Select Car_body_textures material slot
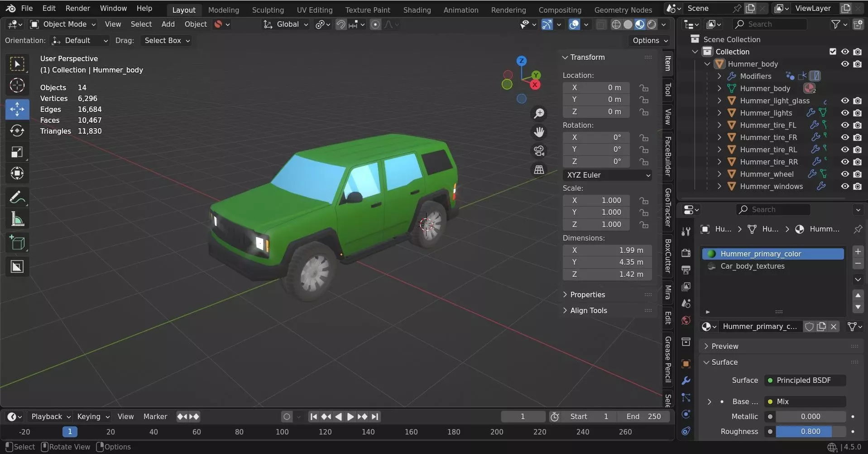The height and width of the screenshot is (454, 868). [x=773, y=266]
